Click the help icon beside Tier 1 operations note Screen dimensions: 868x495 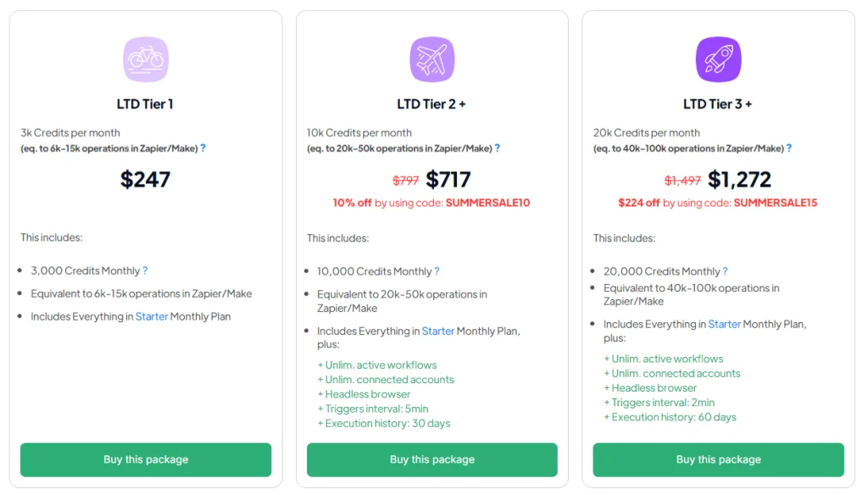pos(203,148)
